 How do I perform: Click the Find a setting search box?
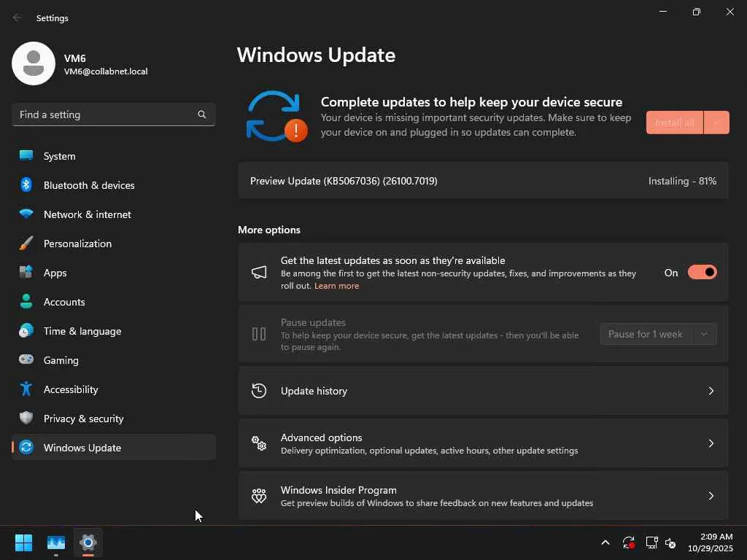[x=114, y=114]
